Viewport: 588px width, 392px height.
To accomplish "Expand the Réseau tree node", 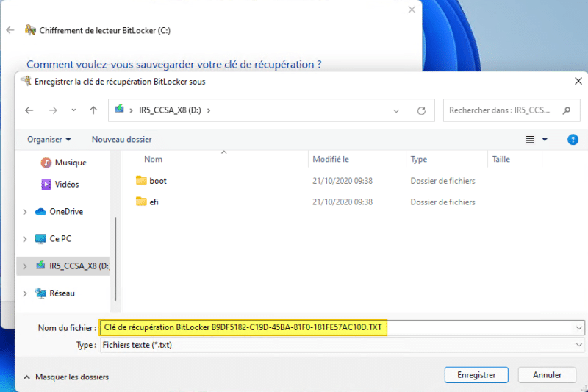I will point(25,293).
